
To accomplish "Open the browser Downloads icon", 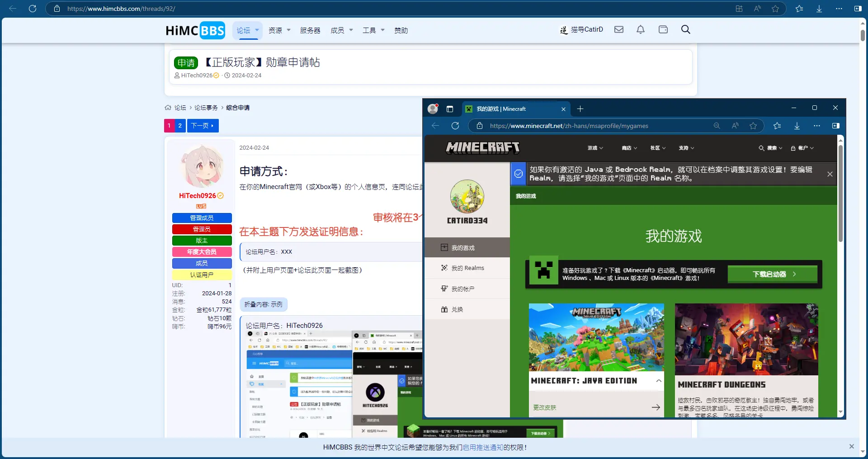I will click(x=819, y=9).
